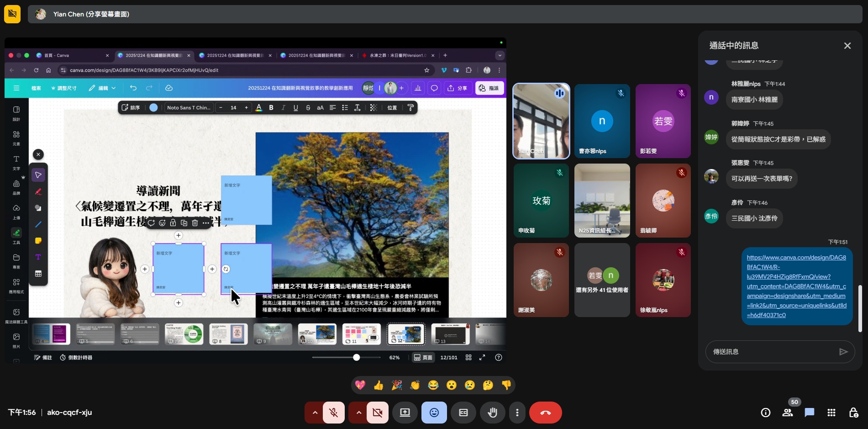Open the host controls lock icon
868x429 pixels.
click(x=853, y=413)
